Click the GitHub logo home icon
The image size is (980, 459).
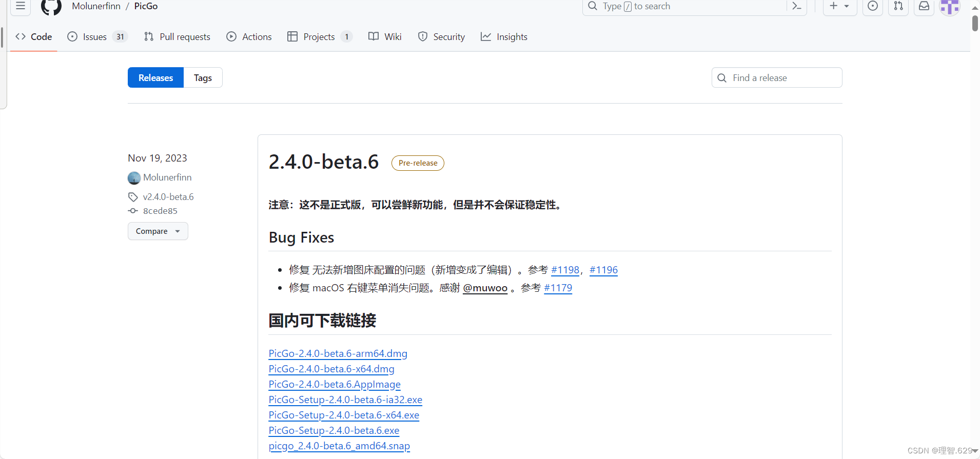(x=51, y=6)
